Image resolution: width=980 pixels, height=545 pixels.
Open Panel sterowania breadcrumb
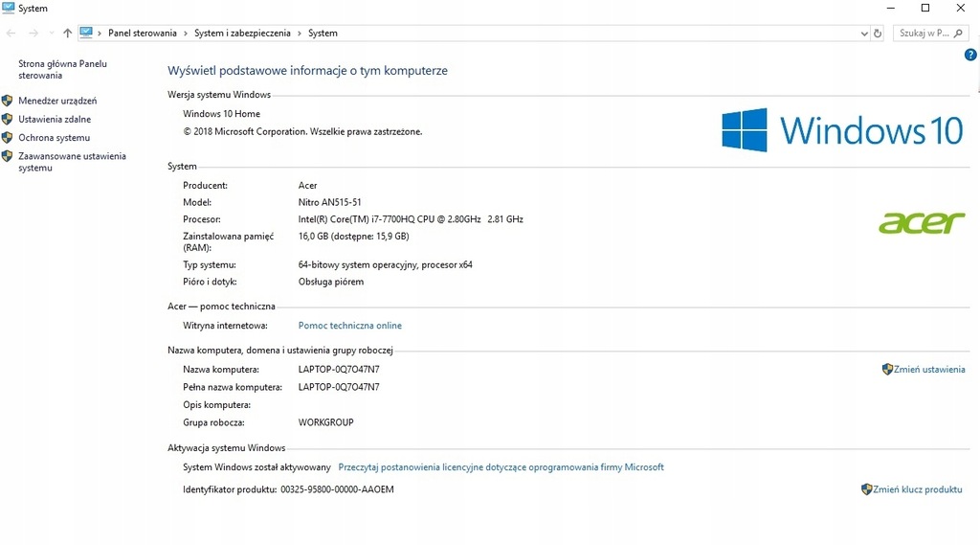tap(143, 34)
